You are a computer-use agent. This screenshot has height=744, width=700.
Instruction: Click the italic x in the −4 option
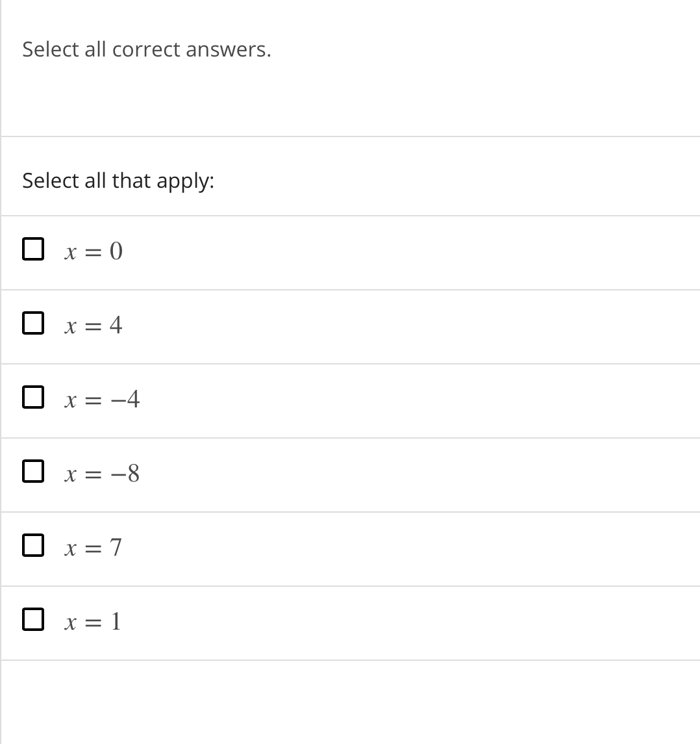click(x=69, y=400)
